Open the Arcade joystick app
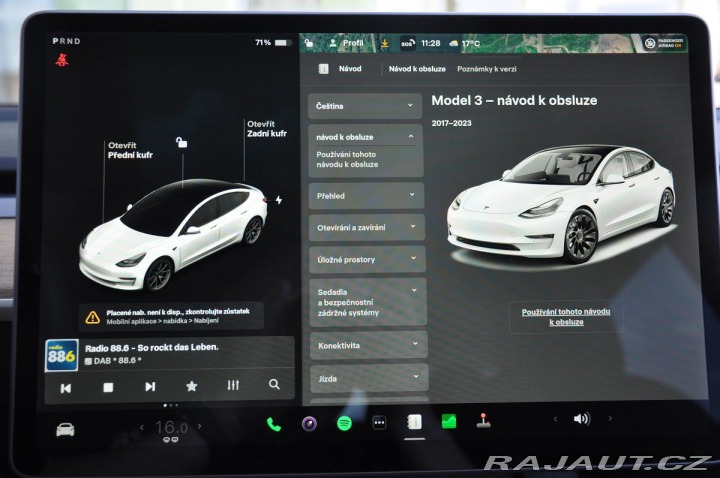This screenshot has height=478, width=720. tap(483, 420)
